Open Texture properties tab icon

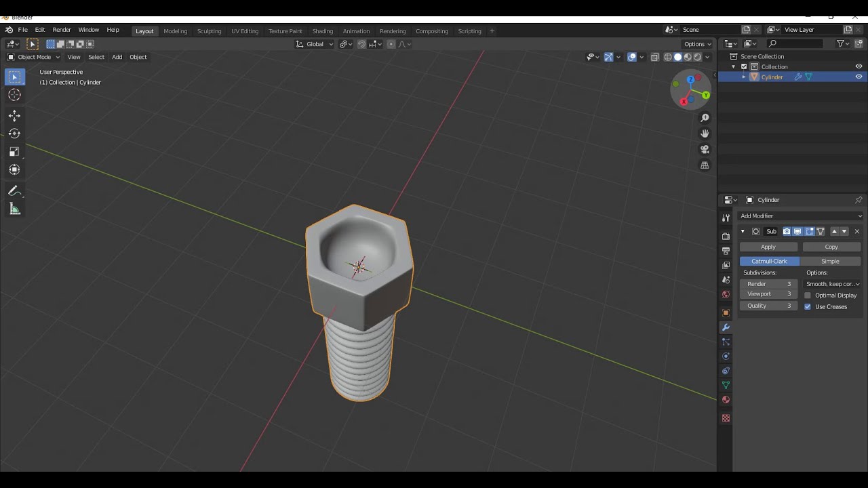coord(726,418)
